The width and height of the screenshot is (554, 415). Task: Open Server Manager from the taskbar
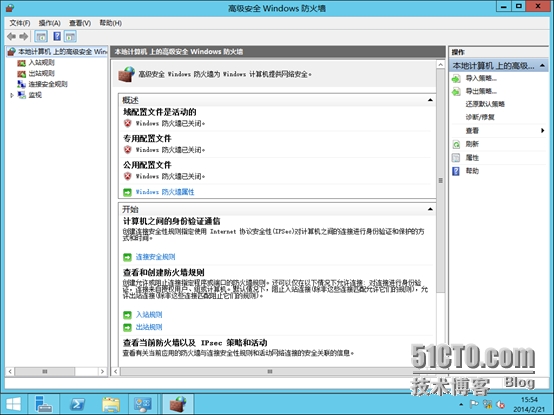[x=44, y=404]
